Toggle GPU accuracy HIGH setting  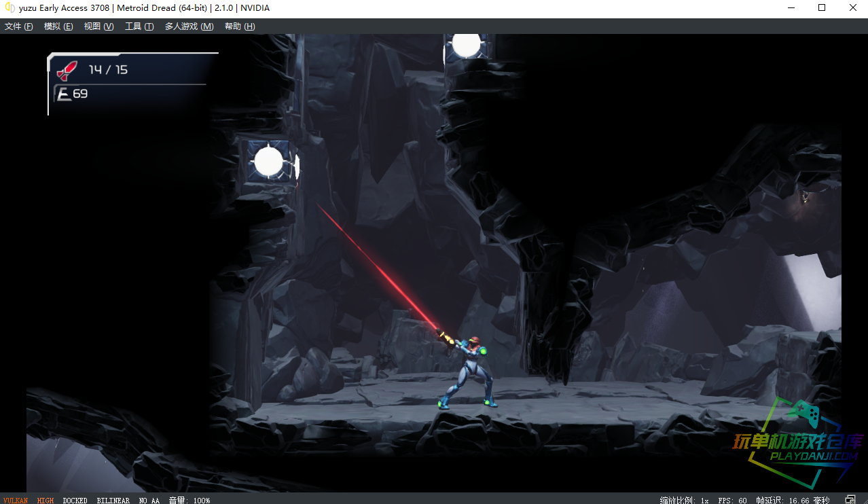click(46, 501)
